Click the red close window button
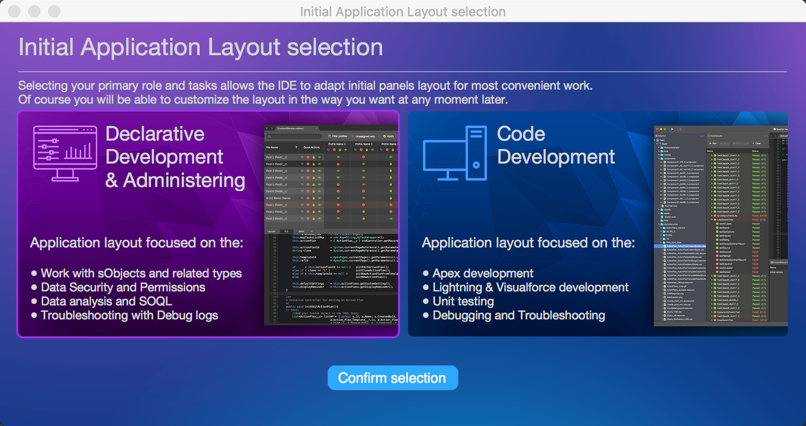This screenshot has width=806, height=426. click(14, 11)
